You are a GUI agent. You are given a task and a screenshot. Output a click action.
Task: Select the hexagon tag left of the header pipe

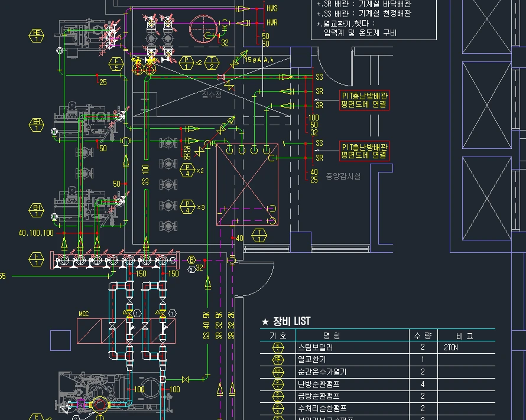click(x=36, y=259)
